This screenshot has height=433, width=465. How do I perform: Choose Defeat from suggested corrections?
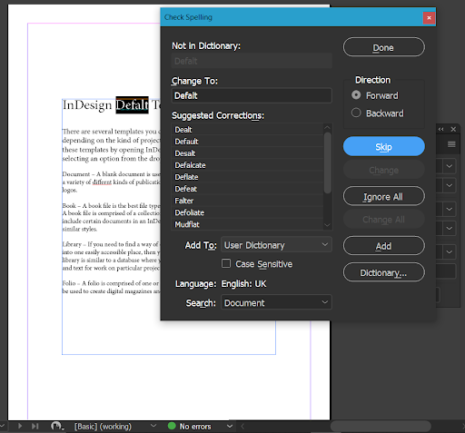pos(248,189)
